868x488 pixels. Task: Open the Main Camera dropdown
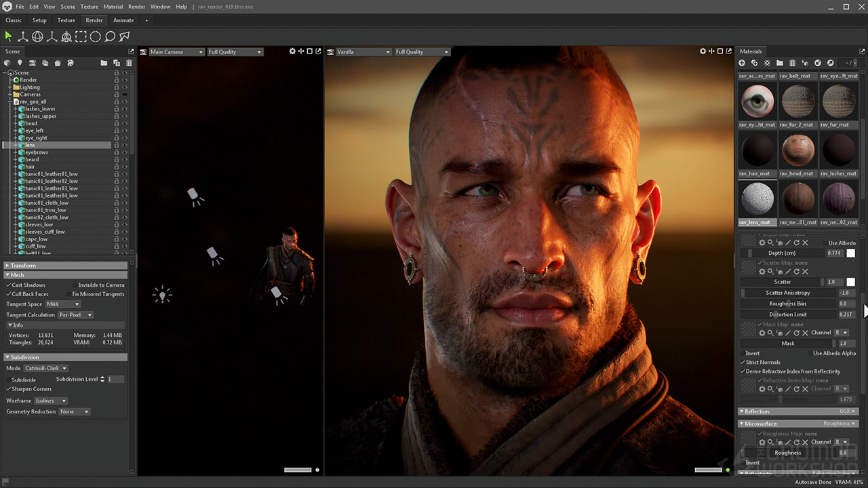click(176, 52)
